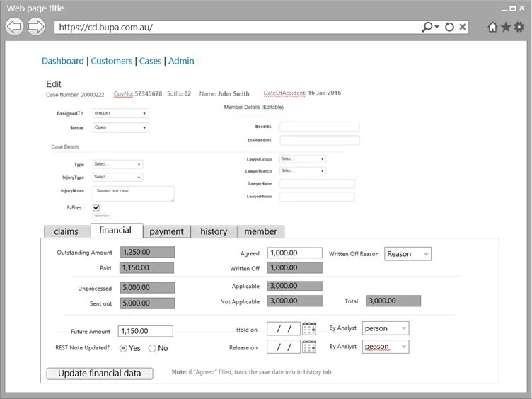Click the Sent out value 5,000.00
Screen dimensions: 532x399
(x=147, y=303)
